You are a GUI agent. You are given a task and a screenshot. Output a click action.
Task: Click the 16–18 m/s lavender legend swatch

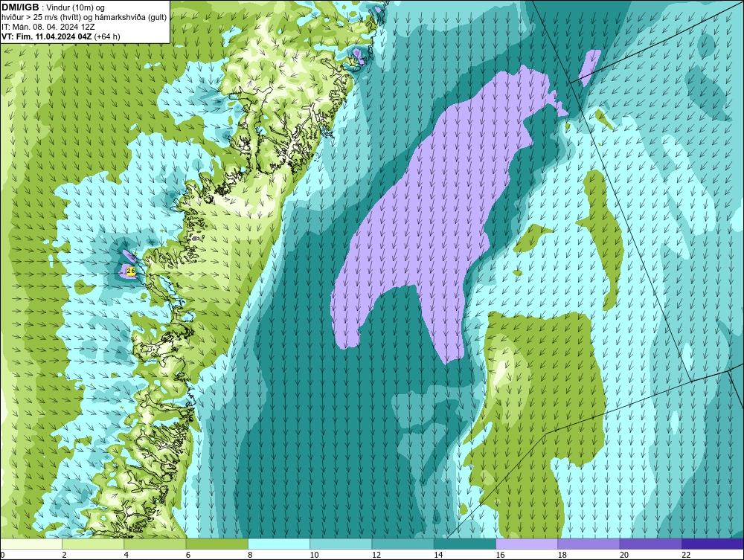coord(527,544)
